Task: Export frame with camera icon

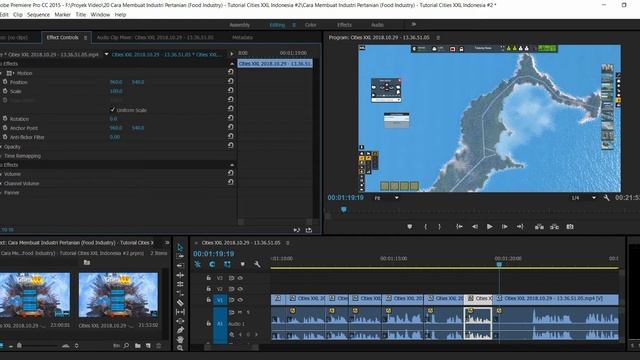Action: tap(570, 227)
